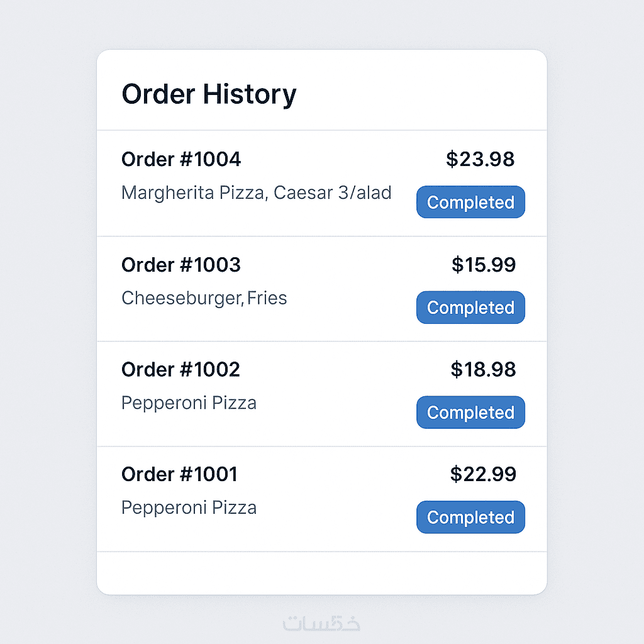The image size is (644, 644).
Task: Click the $22.99 order total
Action: click(483, 474)
